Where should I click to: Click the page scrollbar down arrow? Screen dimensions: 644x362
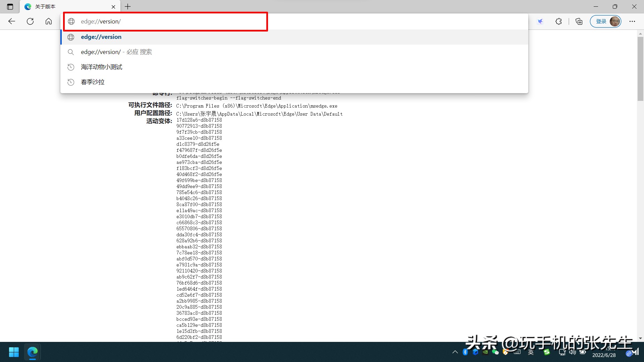coord(640,338)
